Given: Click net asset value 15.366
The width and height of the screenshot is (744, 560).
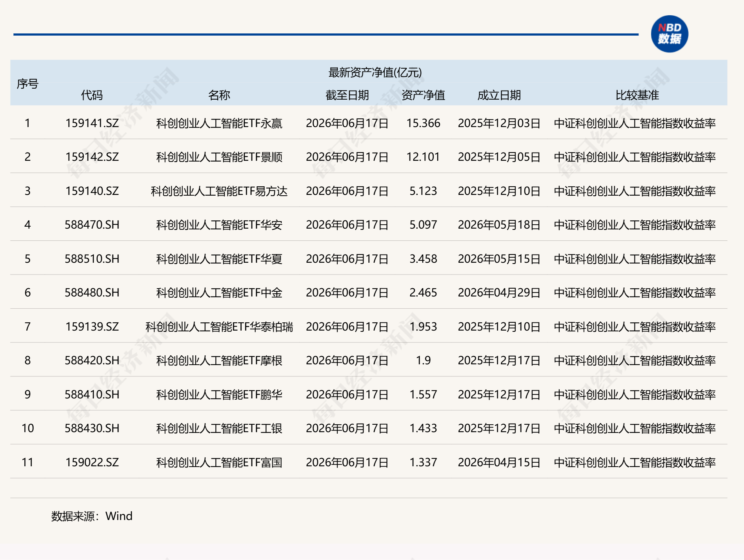Looking at the screenshot, I should pyautogui.click(x=423, y=123).
